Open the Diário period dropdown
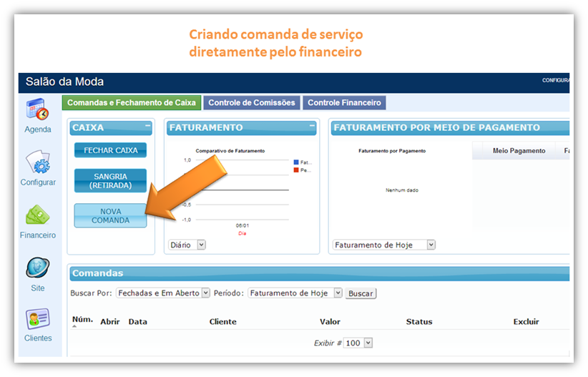 coord(187,245)
